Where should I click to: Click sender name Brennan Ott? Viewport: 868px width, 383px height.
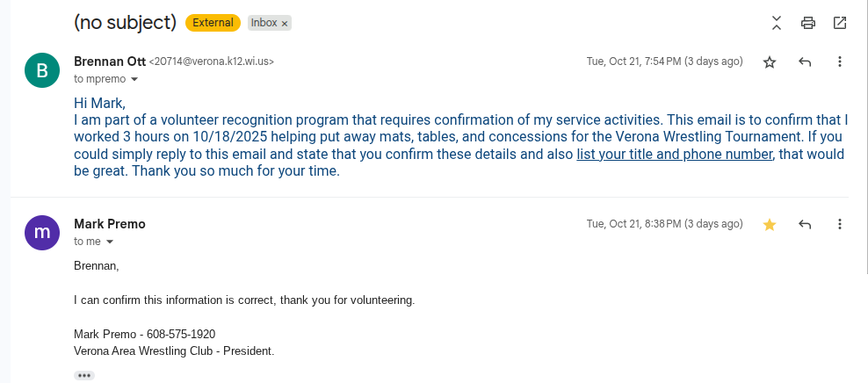coord(110,61)
